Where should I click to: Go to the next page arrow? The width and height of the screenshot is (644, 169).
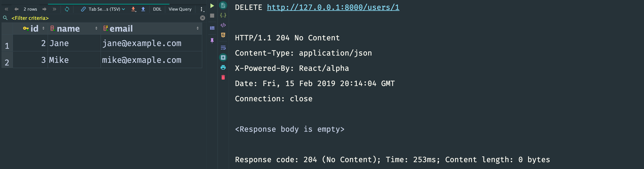[44, 9]
